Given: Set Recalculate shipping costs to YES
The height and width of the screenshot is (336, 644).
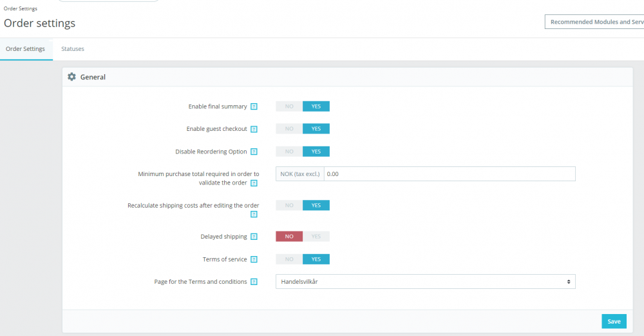Looking at the screenshot, I should pyautogui.click(x=316, y=205).
